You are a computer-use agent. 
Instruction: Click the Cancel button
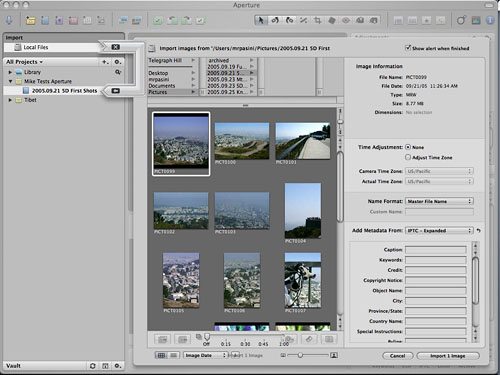click(x=397, y=356)
